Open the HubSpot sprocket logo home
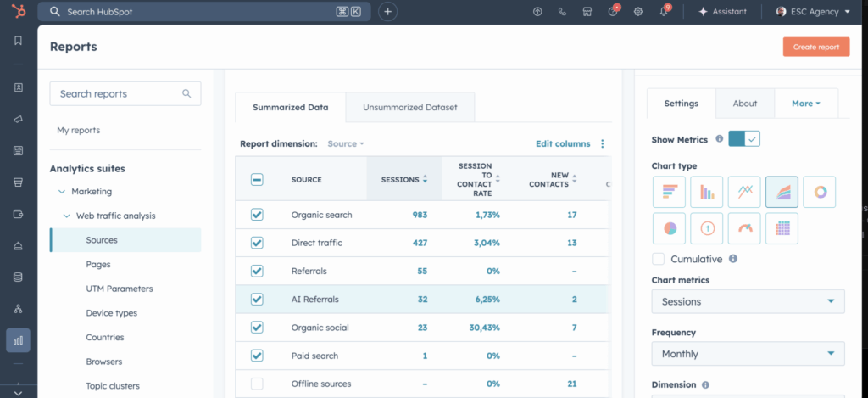This screenshot has width=868, height=398. click(x=19, y=11)
